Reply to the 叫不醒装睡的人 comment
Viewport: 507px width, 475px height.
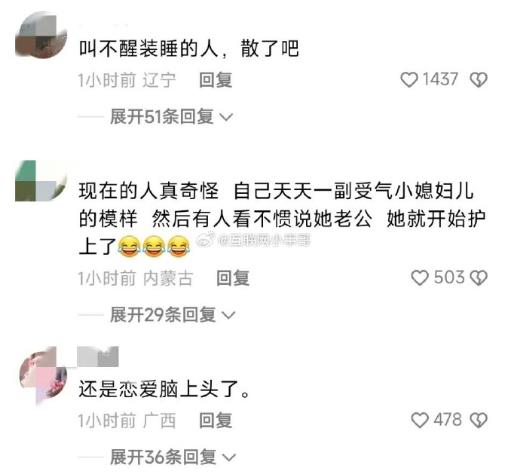pyautogui.click(x=215, y=80)
